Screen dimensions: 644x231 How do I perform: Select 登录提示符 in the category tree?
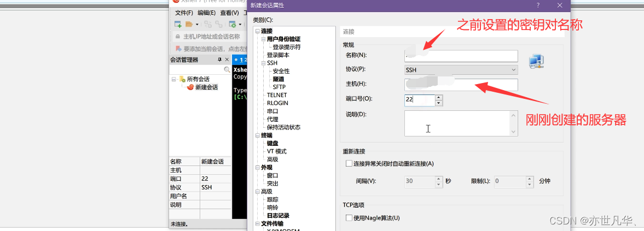click(287, 47)
